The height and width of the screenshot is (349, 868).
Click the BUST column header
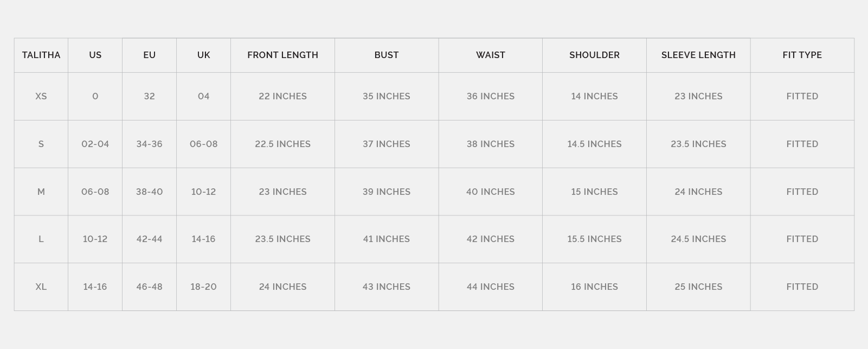[387, 55]
